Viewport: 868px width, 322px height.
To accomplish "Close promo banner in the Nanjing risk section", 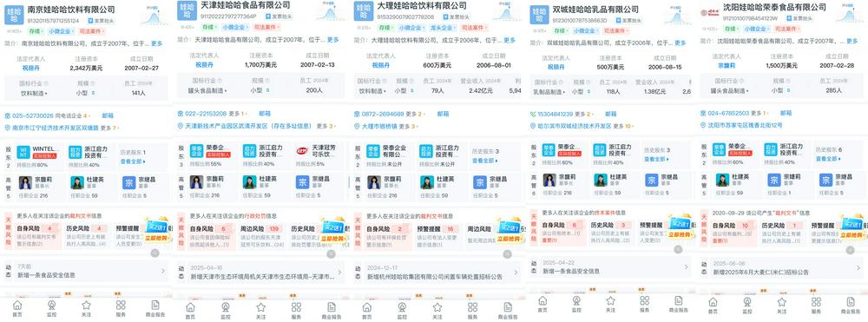I will [x=155, y=253].
